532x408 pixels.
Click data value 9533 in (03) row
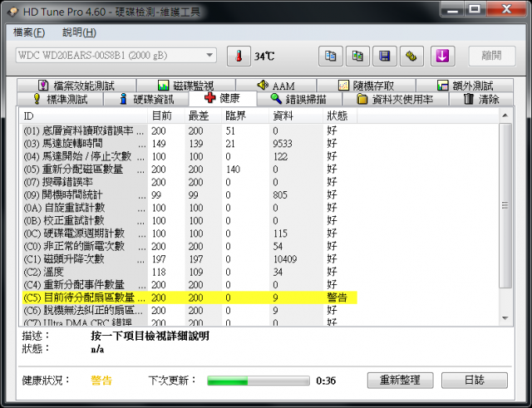click(283, 144)
